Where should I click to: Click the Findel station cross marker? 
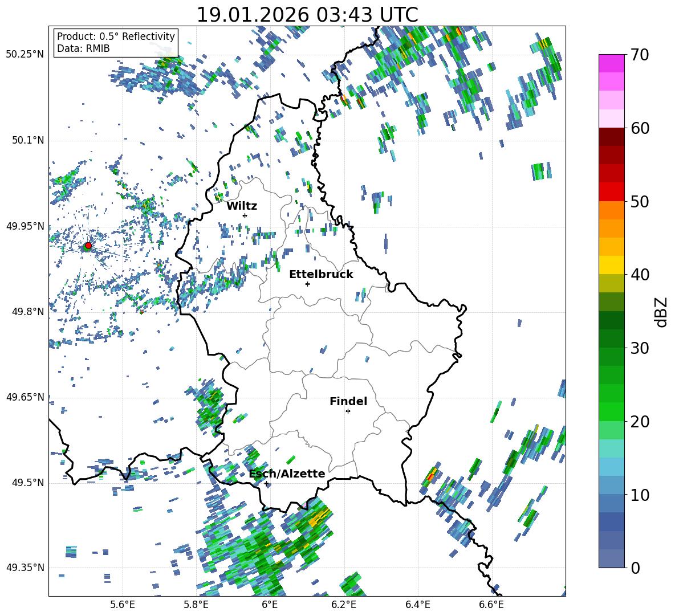348,411
